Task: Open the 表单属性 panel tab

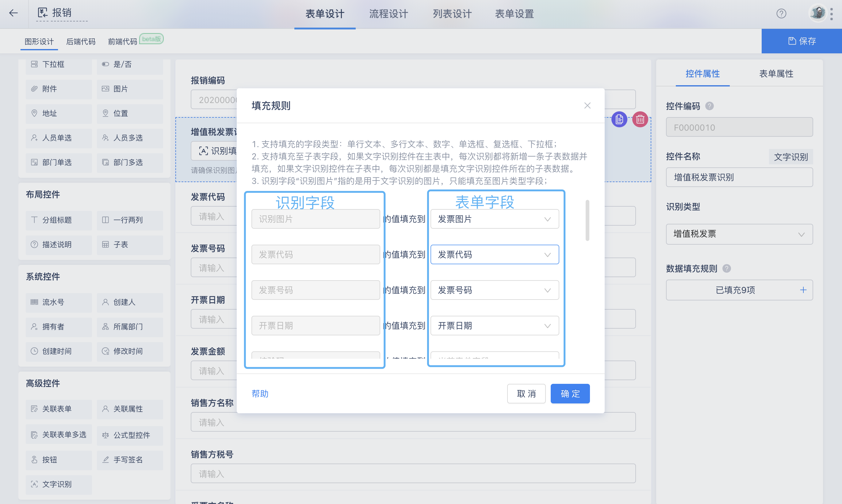Action: (x=776, y=74)
